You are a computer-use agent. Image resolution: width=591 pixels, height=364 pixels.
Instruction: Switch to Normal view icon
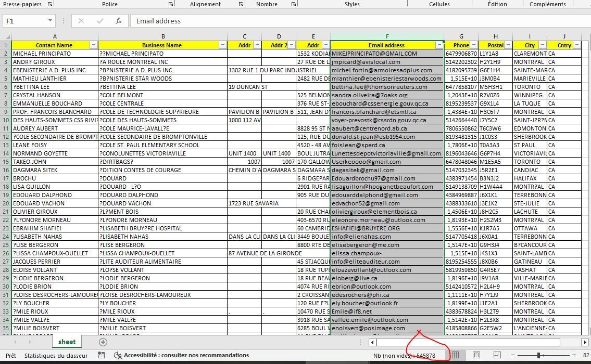pyautogui.click(x=455, y=355)
